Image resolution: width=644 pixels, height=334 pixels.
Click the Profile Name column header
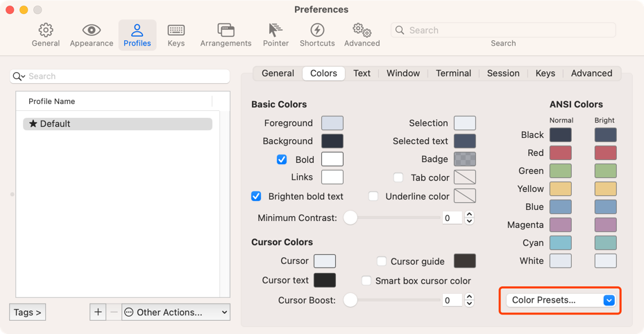click(x=114, y=101)
